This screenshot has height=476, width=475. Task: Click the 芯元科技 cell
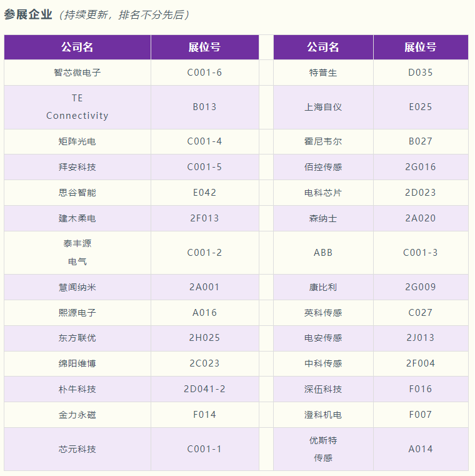77,449
